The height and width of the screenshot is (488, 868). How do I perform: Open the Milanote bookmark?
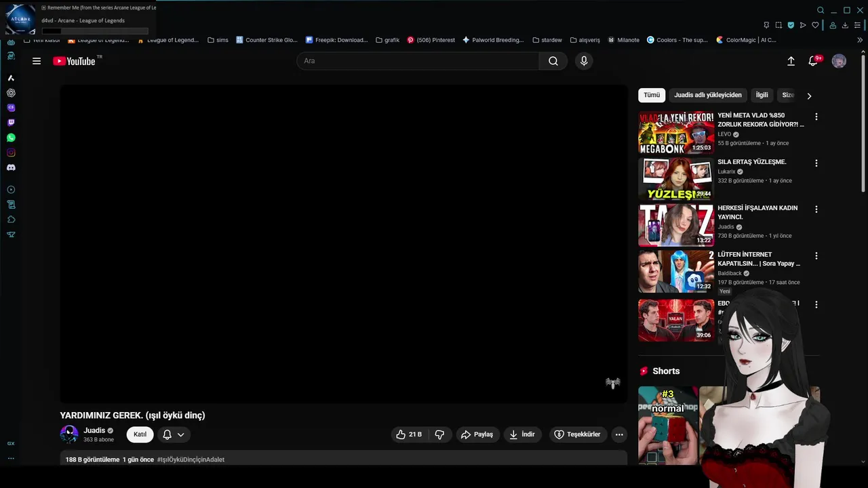pyautogui.click(x=623, y=40)
